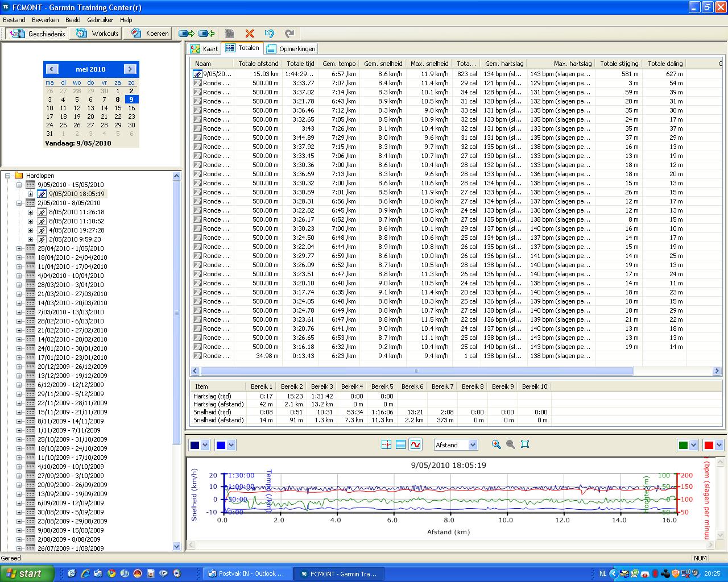Click the send-to-device icon with right arrow
This screenshot has height=582, width=728.
(x=187, y=34)
